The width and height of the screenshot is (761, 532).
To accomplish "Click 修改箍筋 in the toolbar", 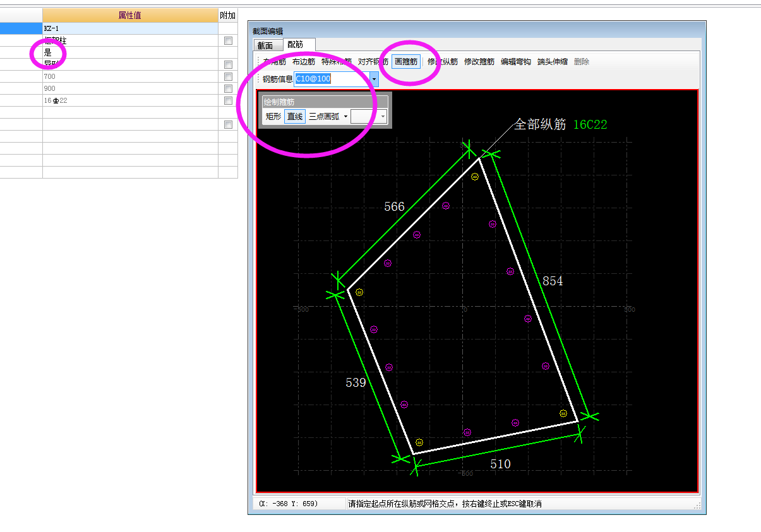I will tap(479, 62).
